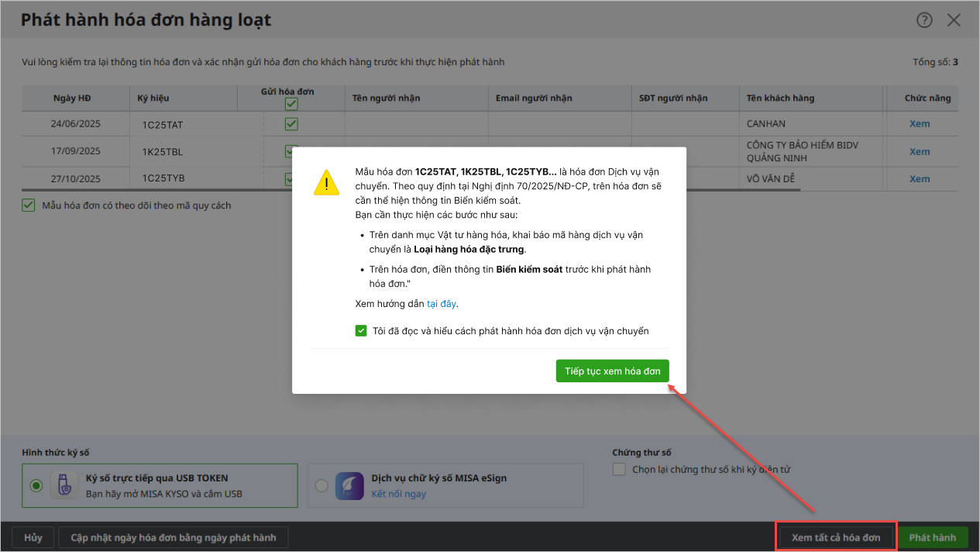The image size is (980, 552).
Task: Toggle send invoice checkbox for 1C25TAT
Action: [x=291, y=124]
